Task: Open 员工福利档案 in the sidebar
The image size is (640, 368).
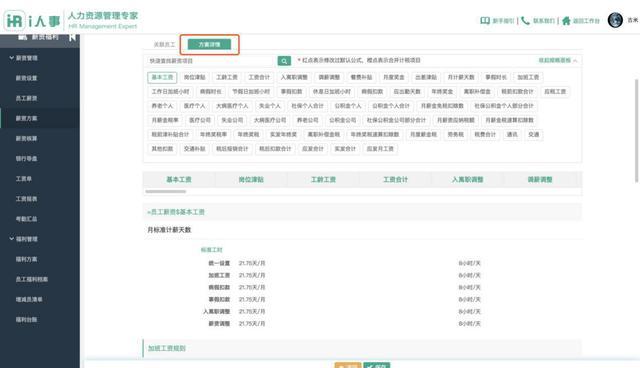Action: tap(32, 279)
